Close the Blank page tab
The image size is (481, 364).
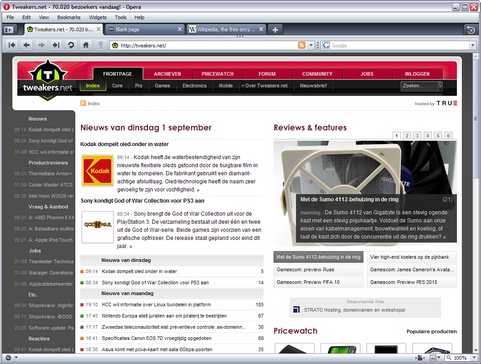point(180,29)
